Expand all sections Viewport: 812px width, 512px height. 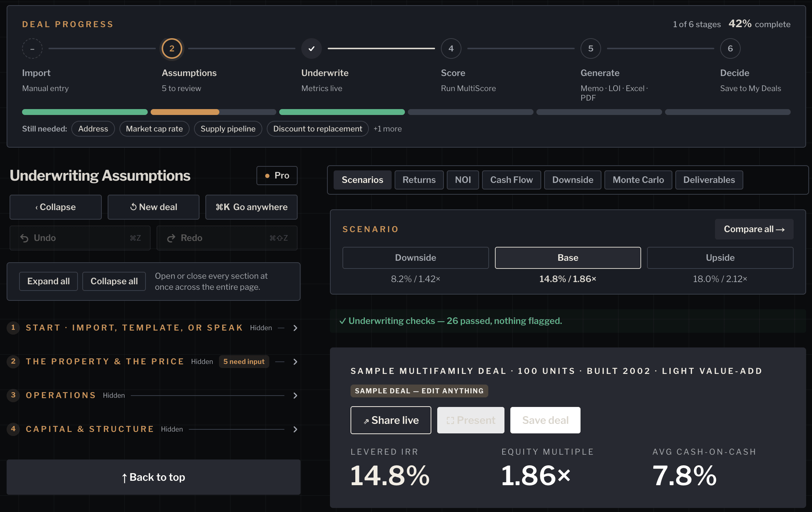(x=48, y=281)
